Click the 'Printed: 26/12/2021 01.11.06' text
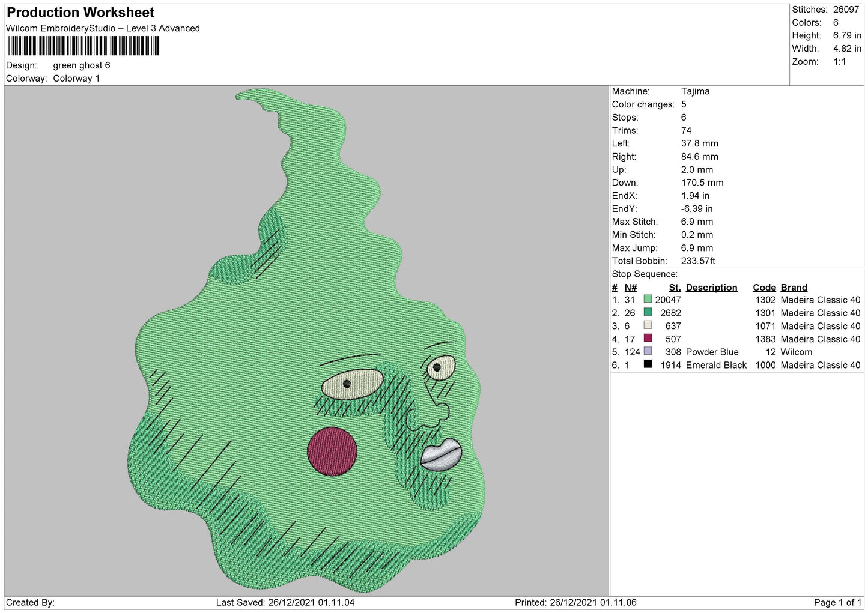The height and width of the screenshot is (613, 868). (x=575, y=602)
